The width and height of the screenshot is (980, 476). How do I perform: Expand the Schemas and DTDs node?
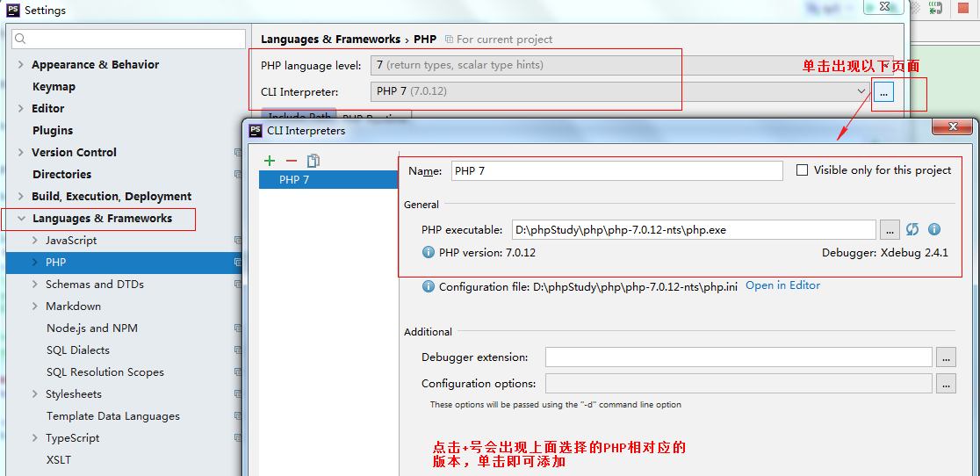click(x=35, y=285)
